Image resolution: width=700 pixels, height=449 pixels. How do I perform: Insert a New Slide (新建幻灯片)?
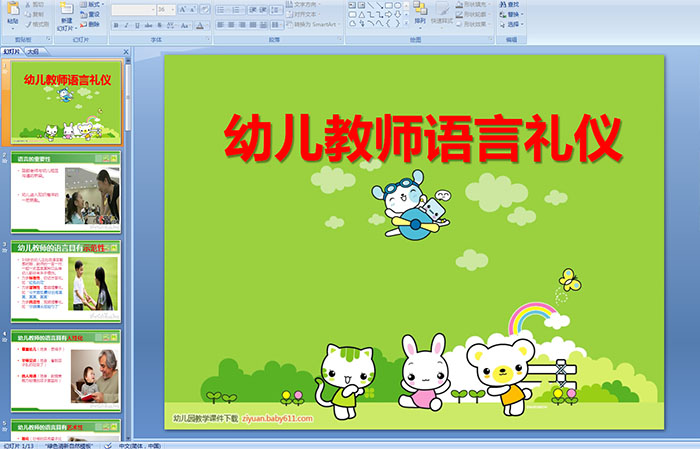click(66, 17)
